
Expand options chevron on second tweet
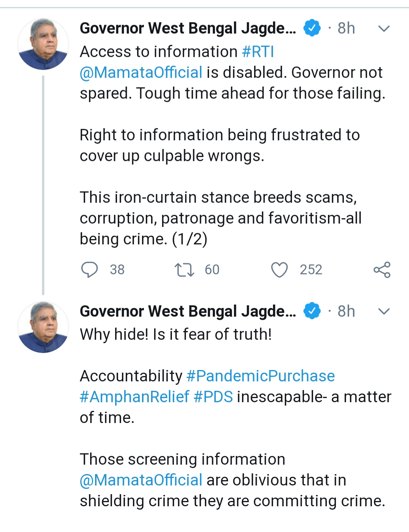[x=384, y=312]
